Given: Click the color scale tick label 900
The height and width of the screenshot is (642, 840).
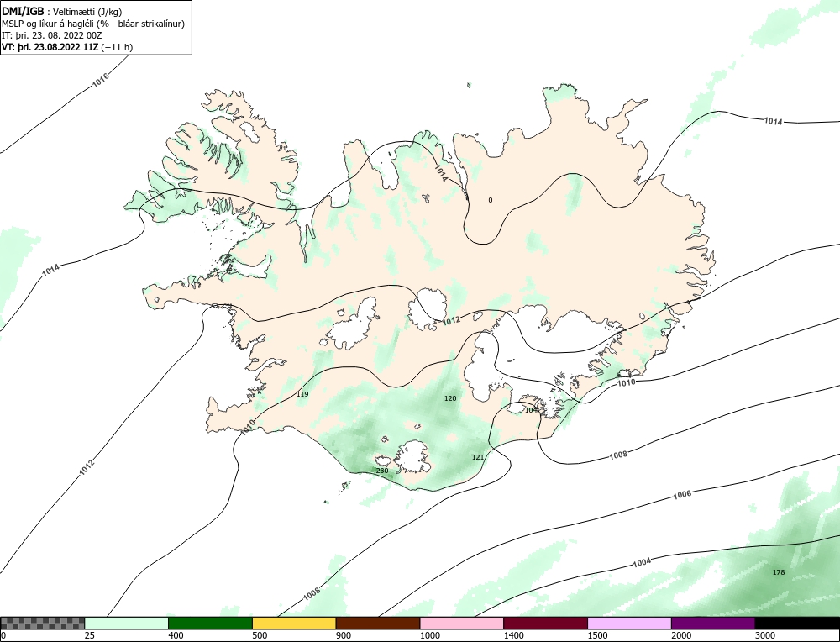Looking at the screenshot, I should click(x=344, y=635).
